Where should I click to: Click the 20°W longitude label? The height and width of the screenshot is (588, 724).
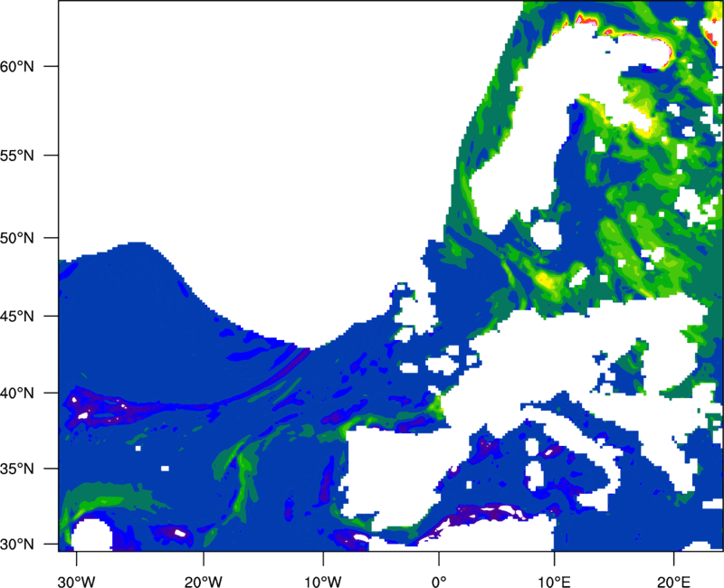pos(204,582)
